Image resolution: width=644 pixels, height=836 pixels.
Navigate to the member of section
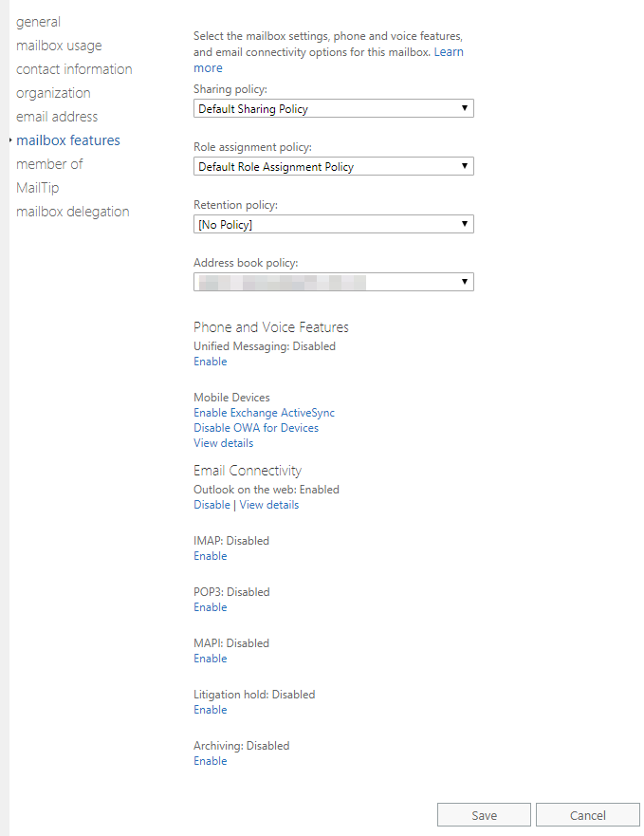tap(49, 164)
